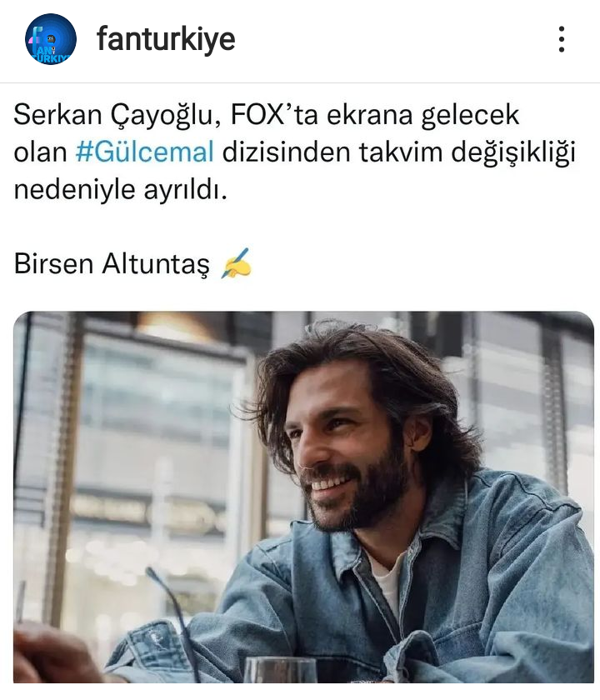
Task: Open the fanturkiye username link
Action: pos(166,39)
